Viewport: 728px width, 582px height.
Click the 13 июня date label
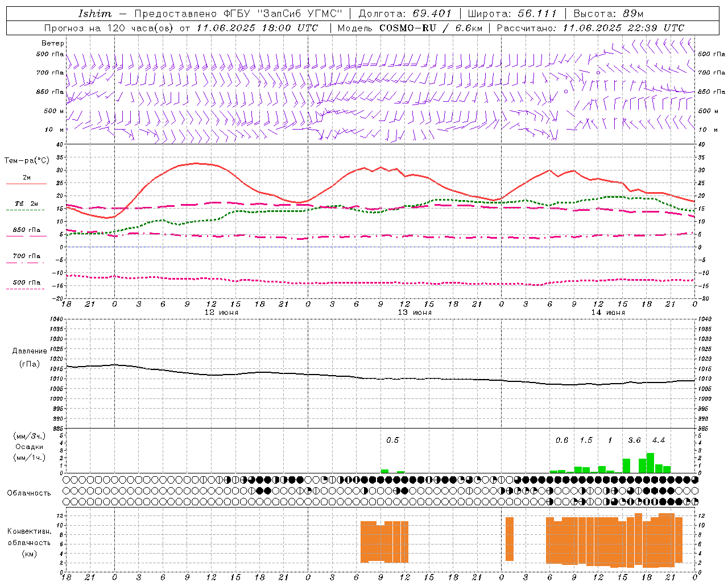tap(415, 313)
